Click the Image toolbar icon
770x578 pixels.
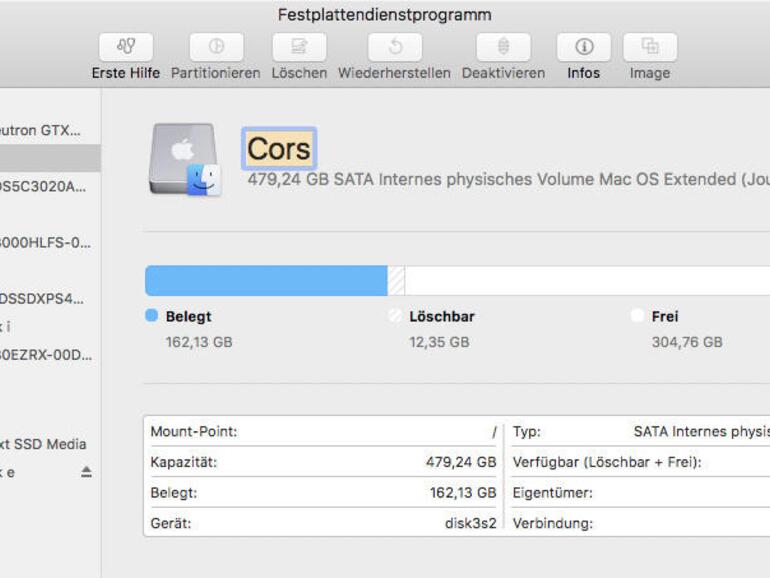point(650,47)
